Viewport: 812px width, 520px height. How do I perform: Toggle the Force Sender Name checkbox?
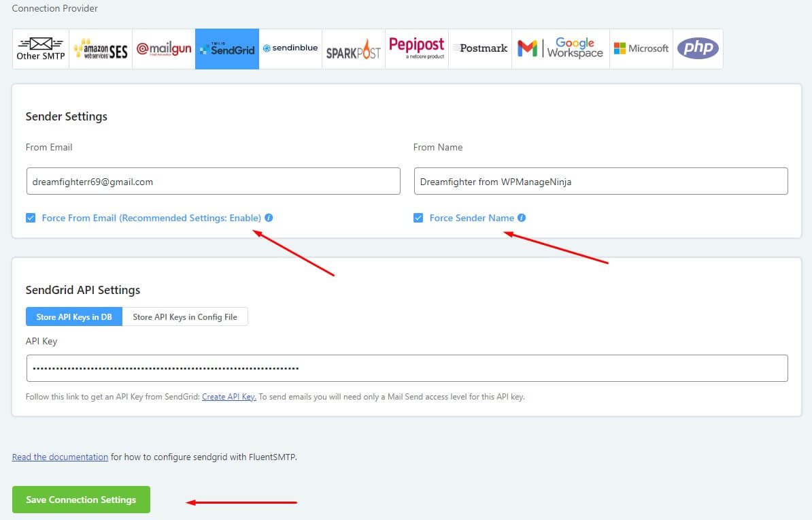pyautogui.click(x=418, y=218)
